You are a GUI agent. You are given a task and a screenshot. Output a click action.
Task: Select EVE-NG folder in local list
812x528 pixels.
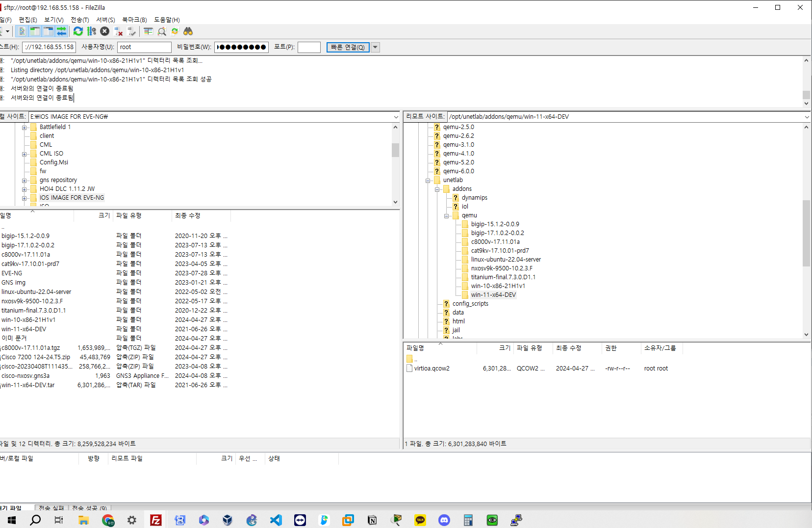pos(12,273)
